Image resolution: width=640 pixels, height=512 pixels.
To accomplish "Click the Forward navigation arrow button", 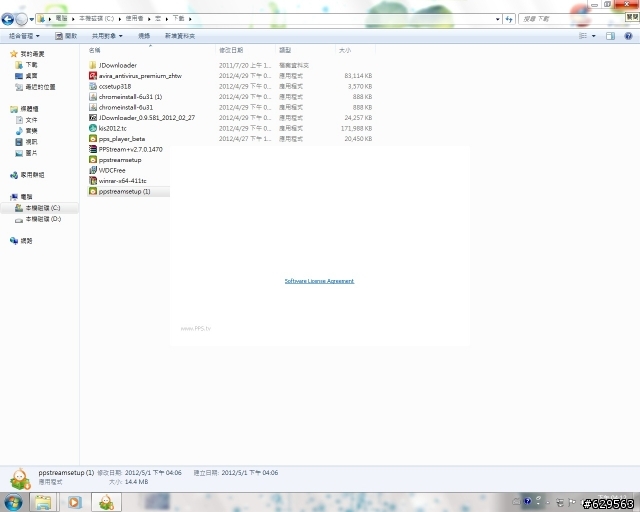I will (x=21, y=19).
